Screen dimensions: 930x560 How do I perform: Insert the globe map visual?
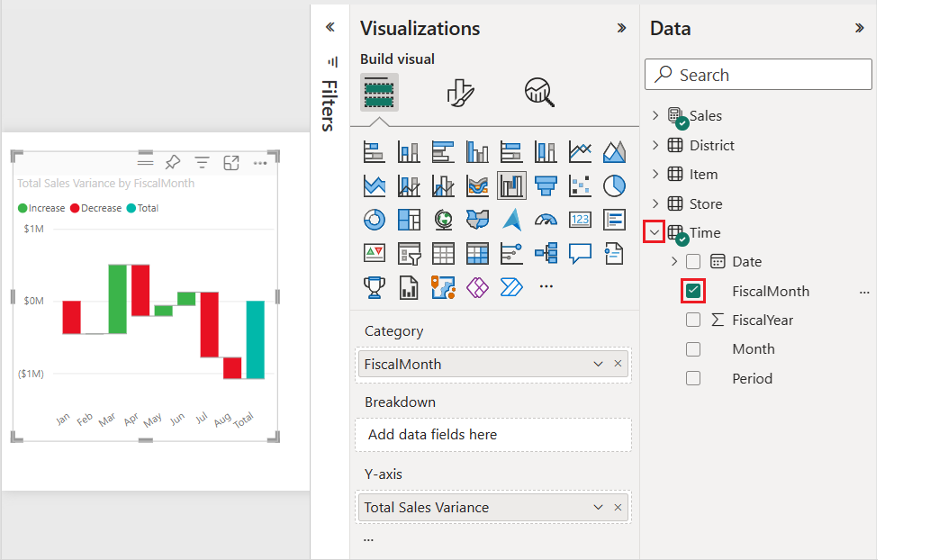coord(443,219)
